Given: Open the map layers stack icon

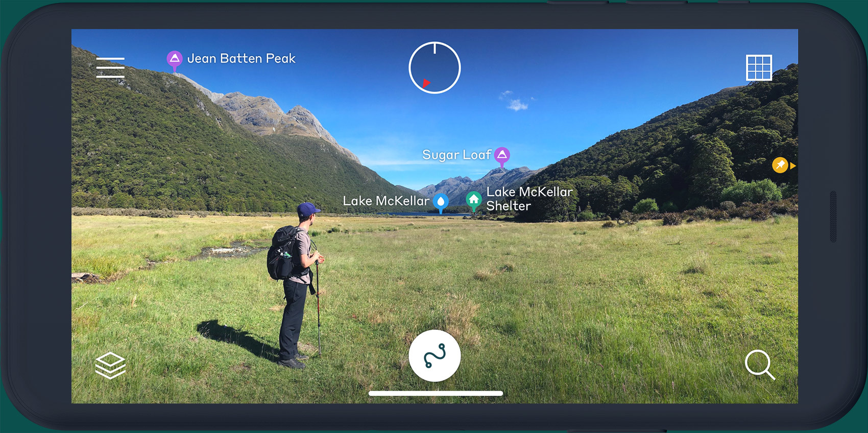Looking at the screenshot, I should click(x=110, y=366).
